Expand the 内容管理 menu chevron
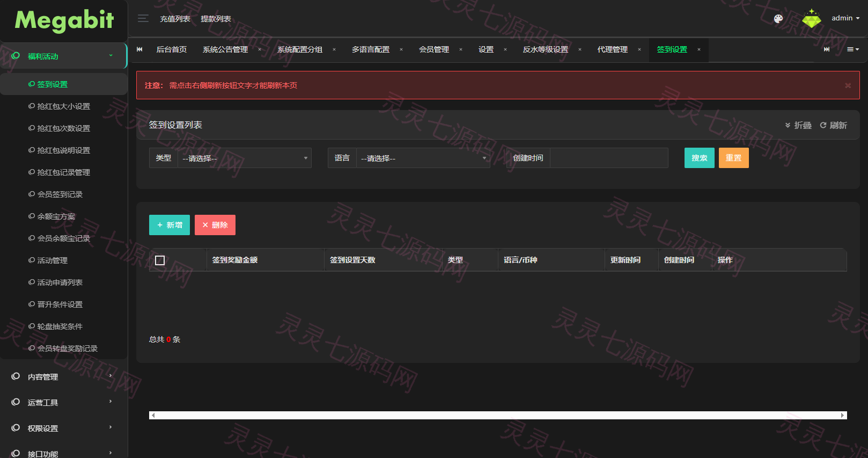868x458 pixels. [x=111, y=376]
